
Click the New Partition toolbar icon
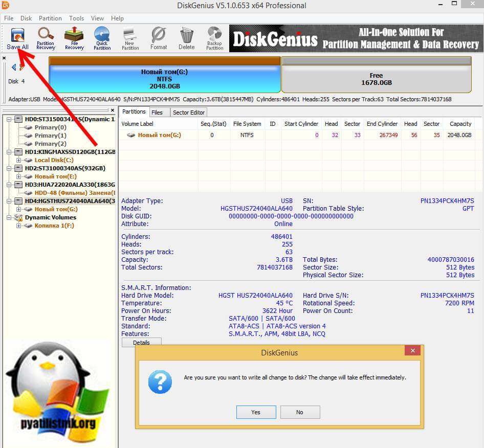pos(130,38)
